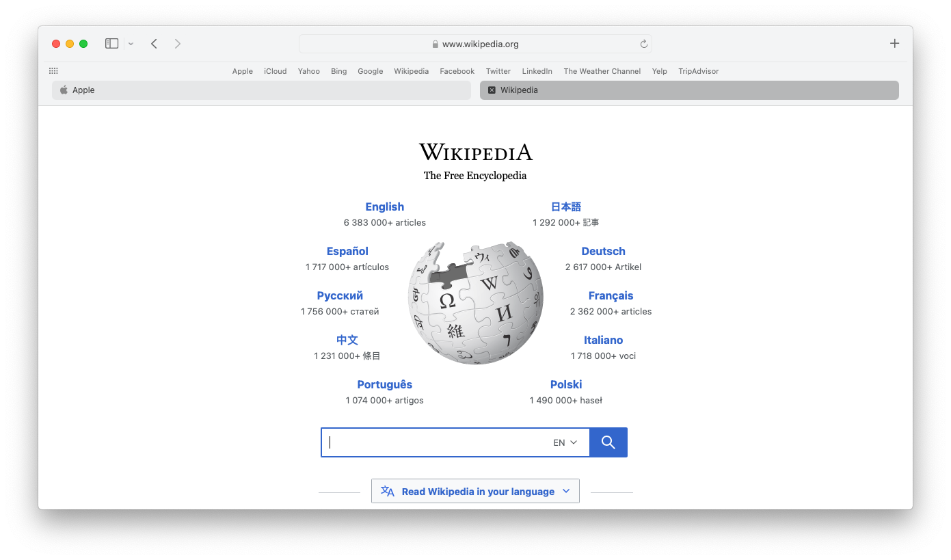
Task: Open the Deutsch Wikipedia link
Action: tap(604, 251)
